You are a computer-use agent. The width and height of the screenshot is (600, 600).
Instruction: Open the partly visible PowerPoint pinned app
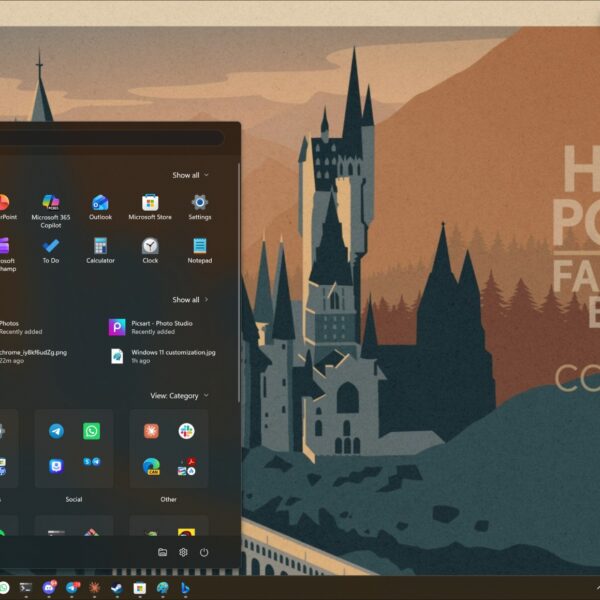[x=8, y=207]
